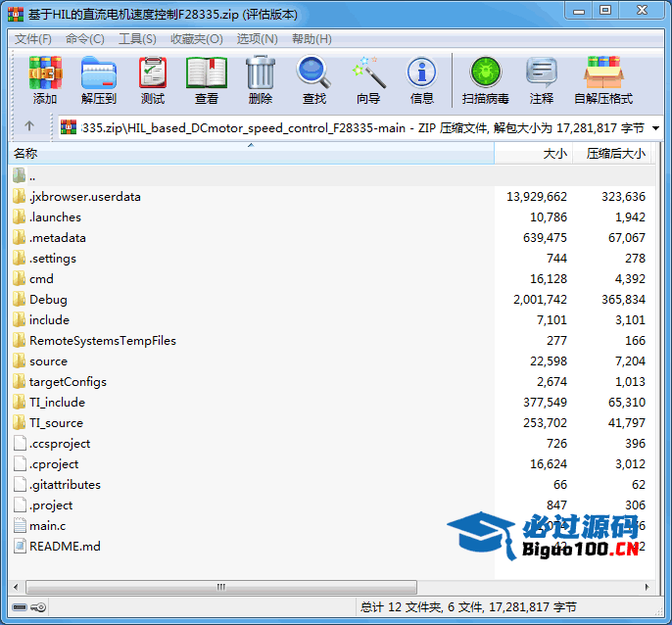Select the include folder name
Screen dimensions: 672x625
(49, 320)
